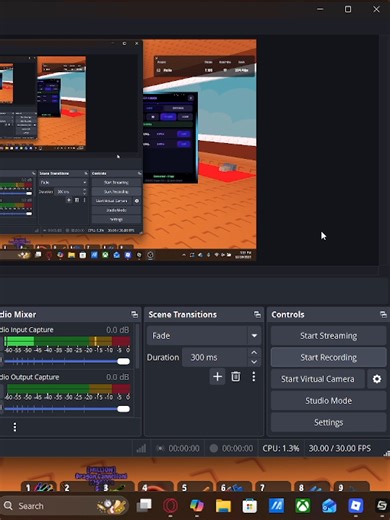Click the Audio Output Capture 0.0 dB value
Screen dimensions: 390x520
(x=117, y=377)
